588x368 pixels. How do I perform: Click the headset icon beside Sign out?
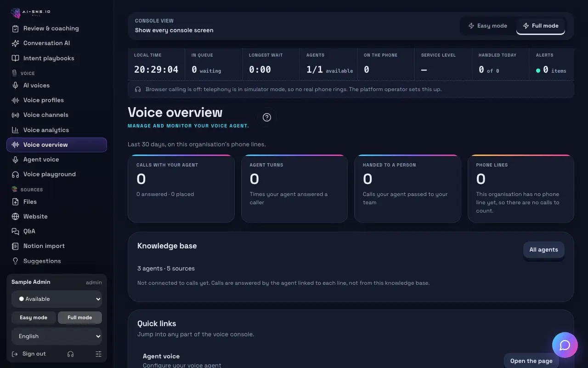point(70,354)
